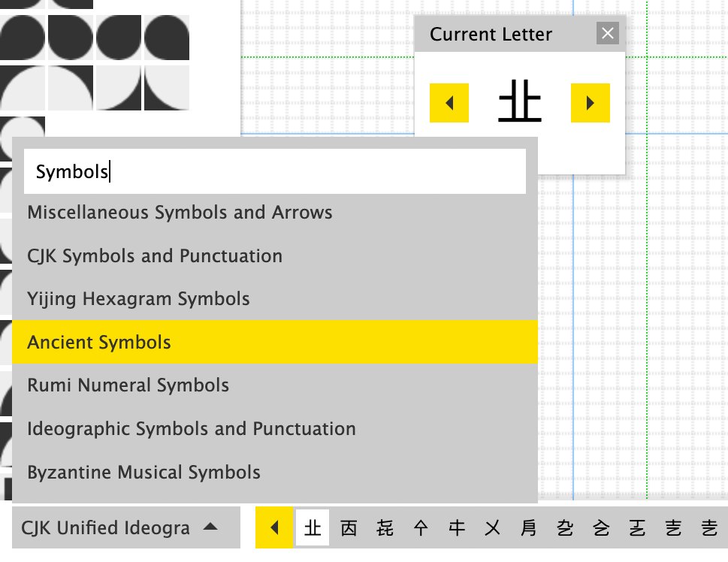Go to previous letter in Current Letter panel
The height and width of the screenshot is (562, 728).
click(449, 103)
